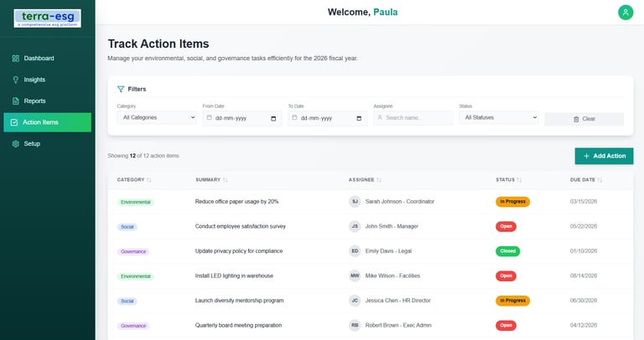Go to Insights in the sidebar
This screenshot has height=340, width=644.
pos(34,80)
